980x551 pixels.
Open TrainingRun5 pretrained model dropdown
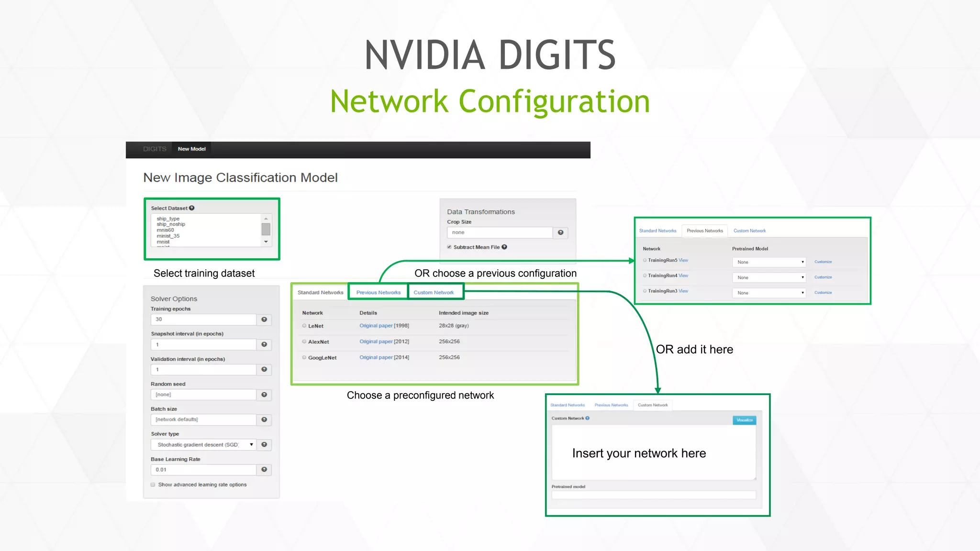click(769, 262)
